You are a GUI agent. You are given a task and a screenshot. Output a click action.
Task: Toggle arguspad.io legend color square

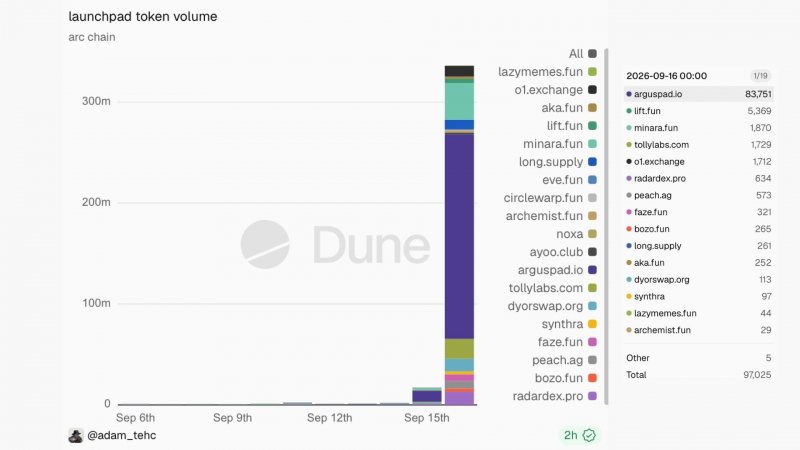click(x=592, y=270)
